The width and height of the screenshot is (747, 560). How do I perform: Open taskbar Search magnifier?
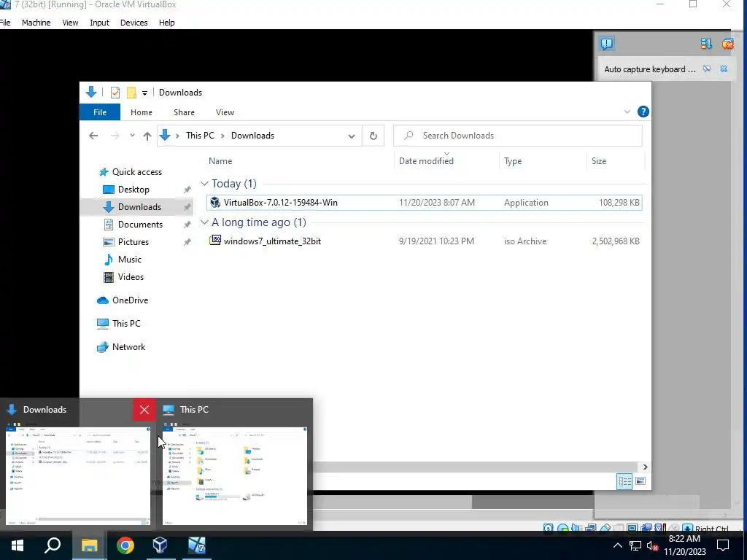pyautogui.click(x=53, y=545)
